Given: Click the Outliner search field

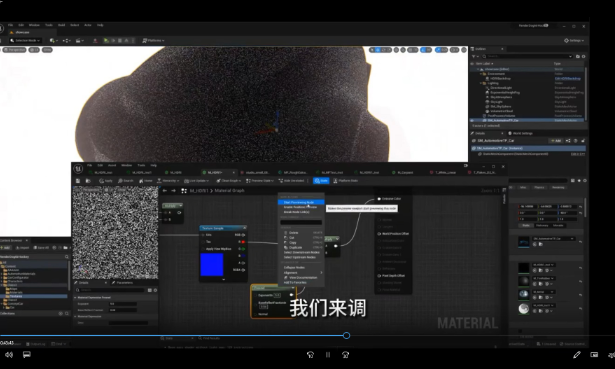Looking at the screenshot, I should pos(528,56).
